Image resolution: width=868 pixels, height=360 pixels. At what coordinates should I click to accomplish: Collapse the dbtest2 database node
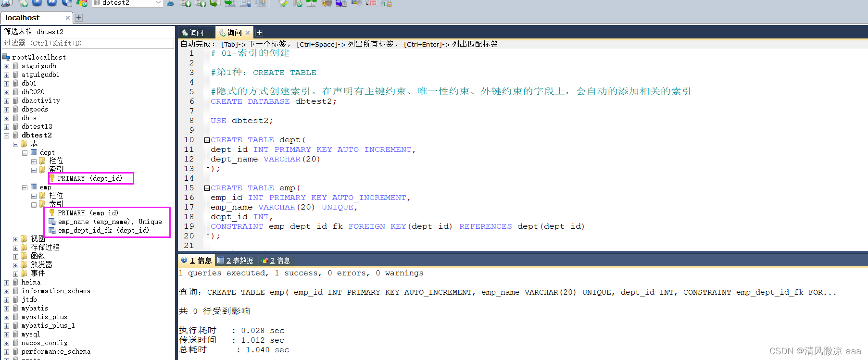pos(6,136)
